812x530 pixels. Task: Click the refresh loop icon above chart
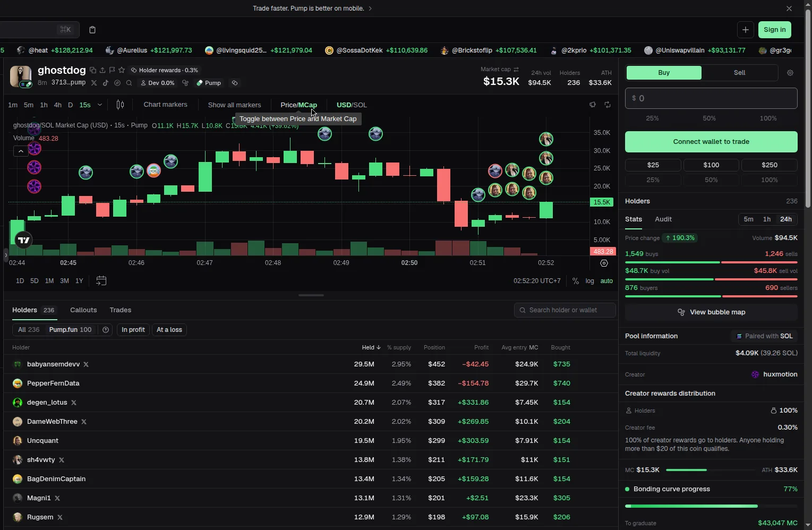(608, 105)
